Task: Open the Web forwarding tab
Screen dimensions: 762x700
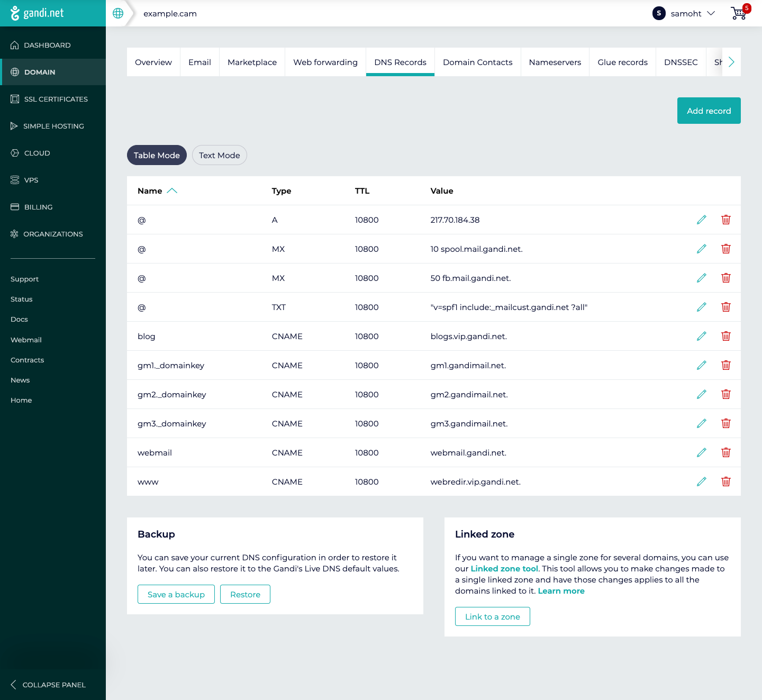Action: point(325,62)
